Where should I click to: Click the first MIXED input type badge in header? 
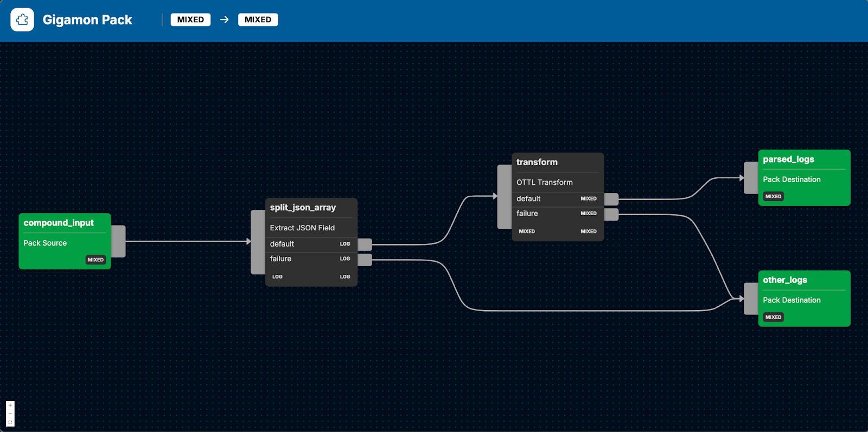pyautogui.click(x=190, y=20)
